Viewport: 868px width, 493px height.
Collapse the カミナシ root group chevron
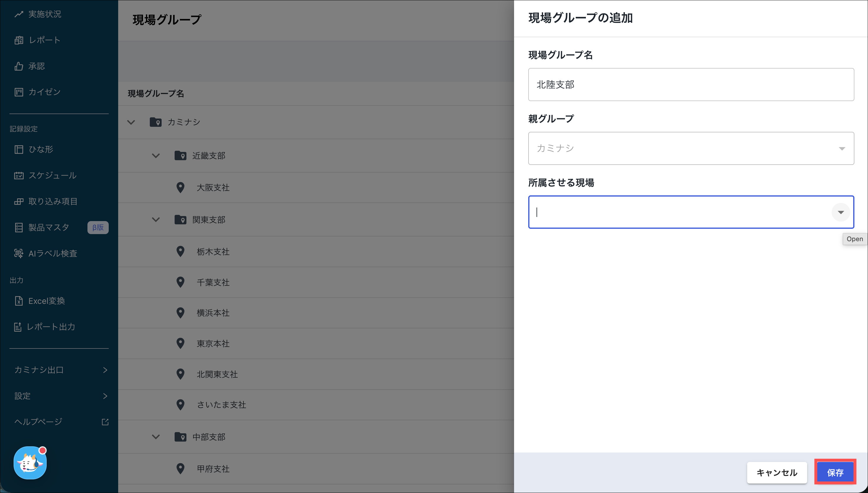[x=131, y=122]
